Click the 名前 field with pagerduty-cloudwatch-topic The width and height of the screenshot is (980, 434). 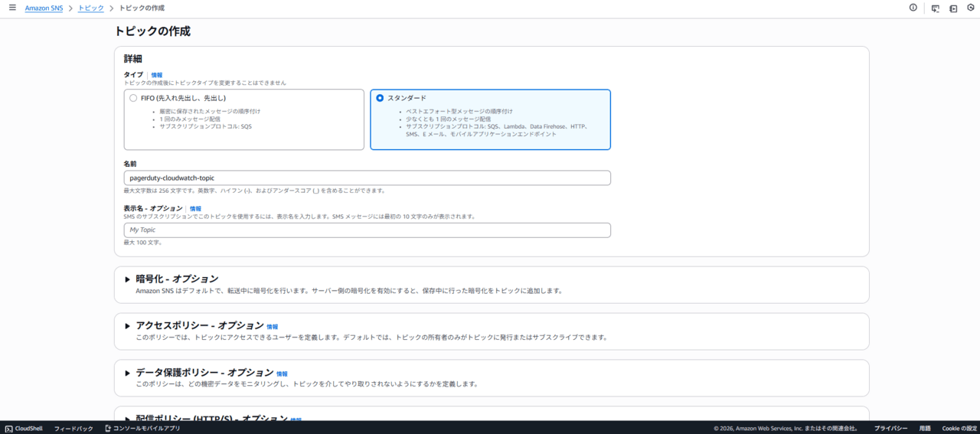(367, 178)
